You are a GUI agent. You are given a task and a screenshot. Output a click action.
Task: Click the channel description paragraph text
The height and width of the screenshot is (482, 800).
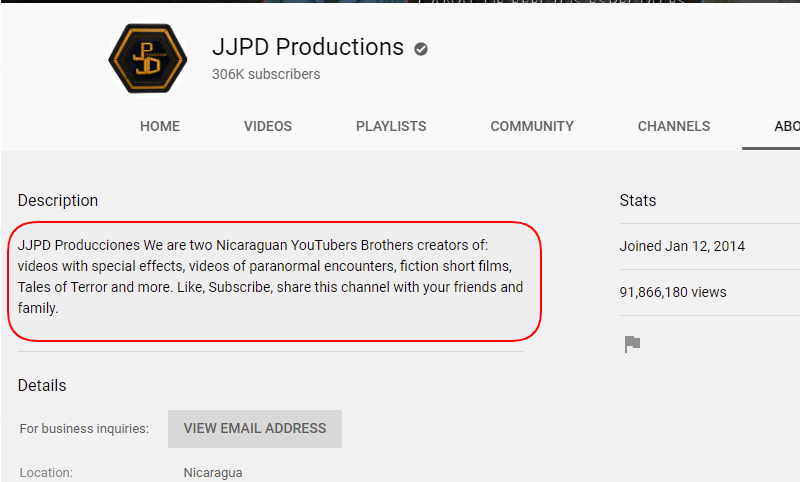pos(270,276)
